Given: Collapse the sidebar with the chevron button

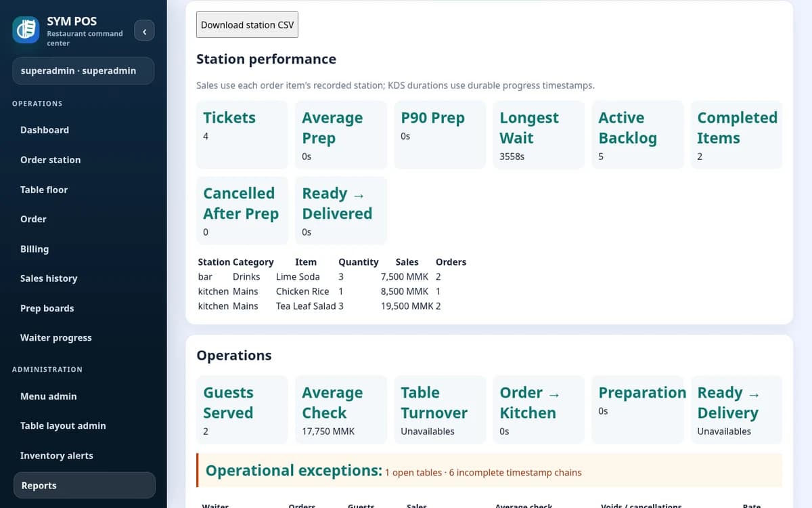Looking at the screenshot, I should (144, 30).
